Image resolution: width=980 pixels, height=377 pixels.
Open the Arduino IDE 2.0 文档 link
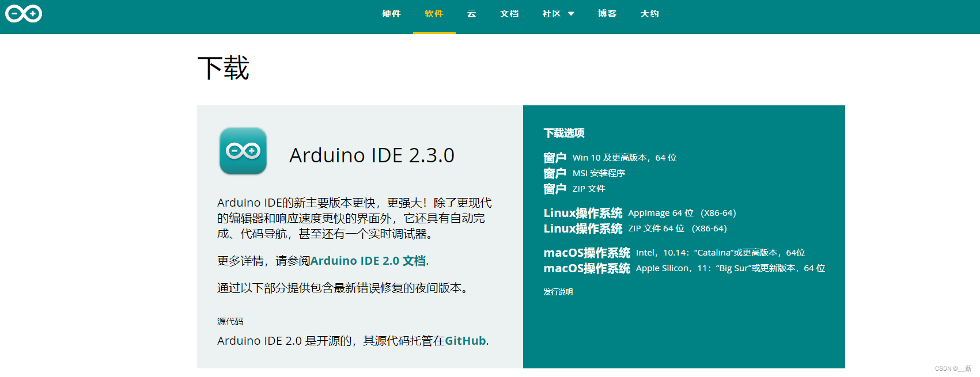click(x=368, y=261)
